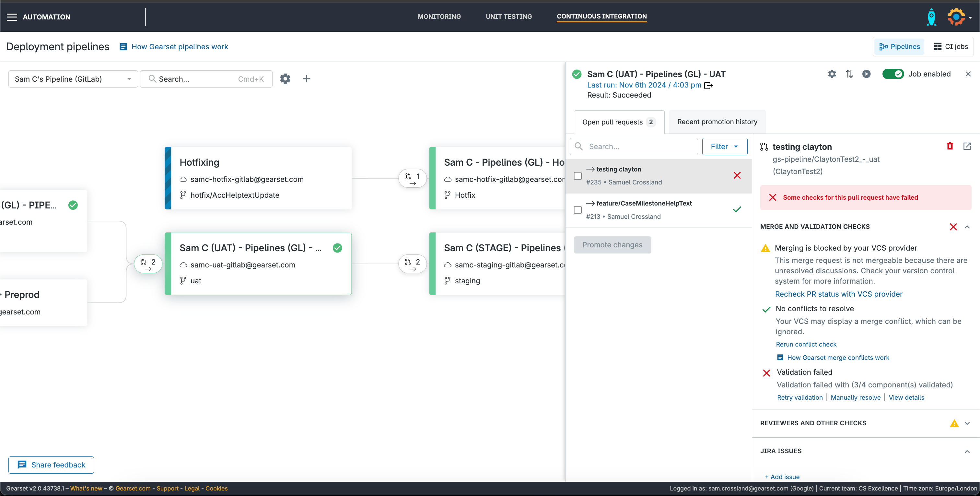980x496 pixels.
Task: Click the Share feedback button
Action: pyautogui.click(x=51, y=465)
